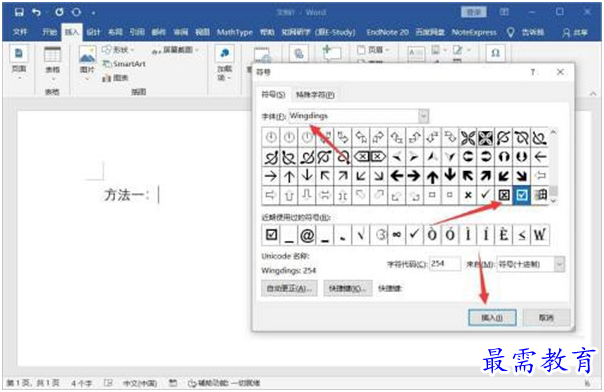Select the highlighted boxed checkmark symbol in the grid
The image size is (604, 392).
tap(522, 195)
